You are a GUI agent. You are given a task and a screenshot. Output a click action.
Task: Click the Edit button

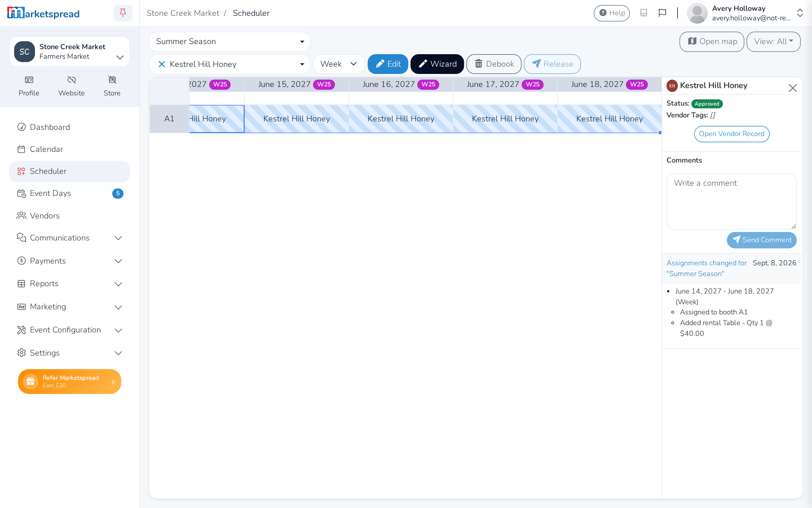pos(388,64)
